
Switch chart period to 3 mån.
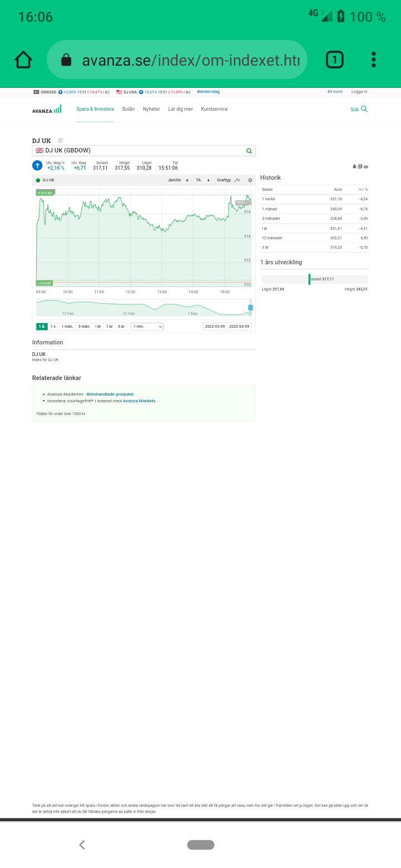point(84,327)
